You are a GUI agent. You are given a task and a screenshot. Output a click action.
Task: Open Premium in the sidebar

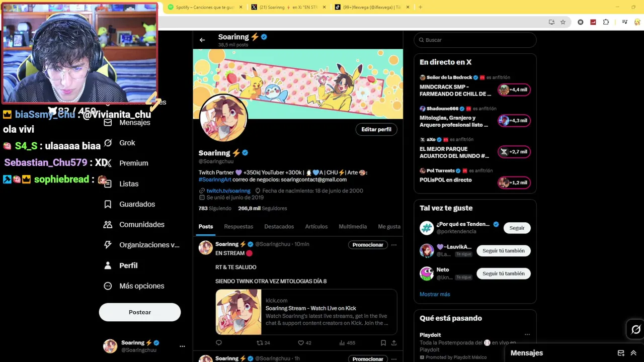[126, 163]
